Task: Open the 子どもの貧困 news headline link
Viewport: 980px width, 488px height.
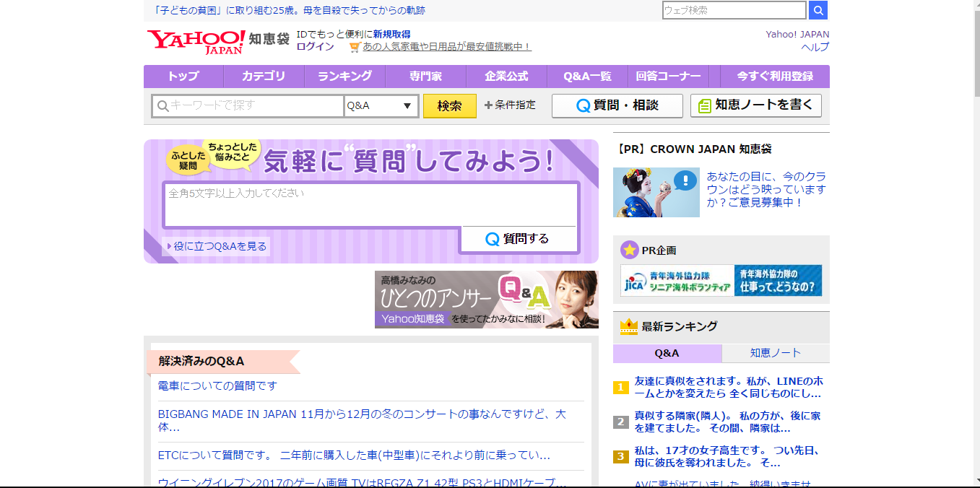Action: coord(290,10)
